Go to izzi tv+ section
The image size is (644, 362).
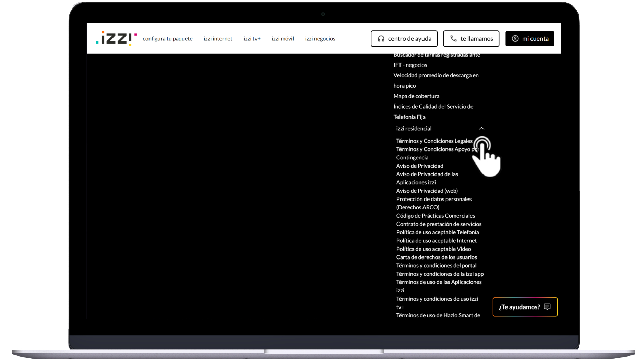click(x=252, y=39)
